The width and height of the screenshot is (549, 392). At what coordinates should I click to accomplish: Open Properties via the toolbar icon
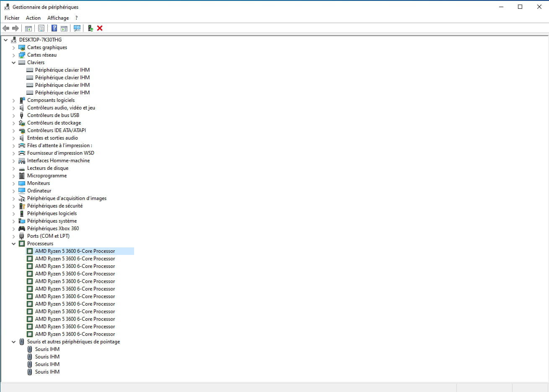(41, 28)
